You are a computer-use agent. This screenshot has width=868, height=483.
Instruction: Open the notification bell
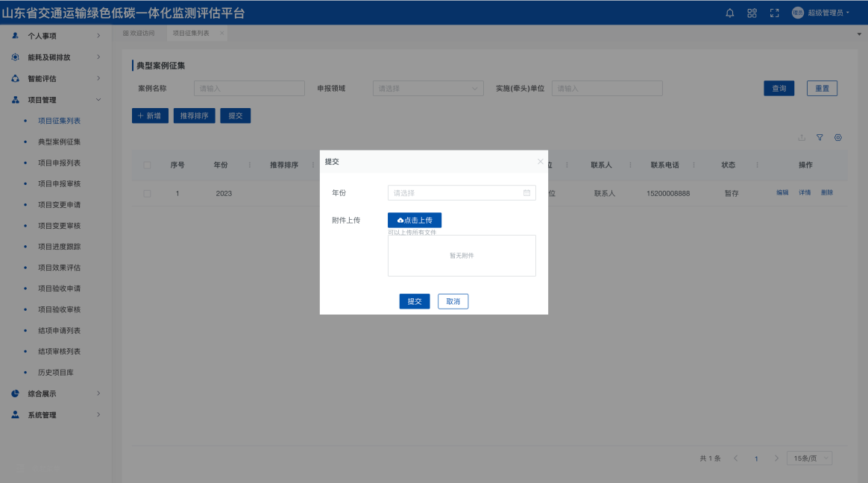730,13
